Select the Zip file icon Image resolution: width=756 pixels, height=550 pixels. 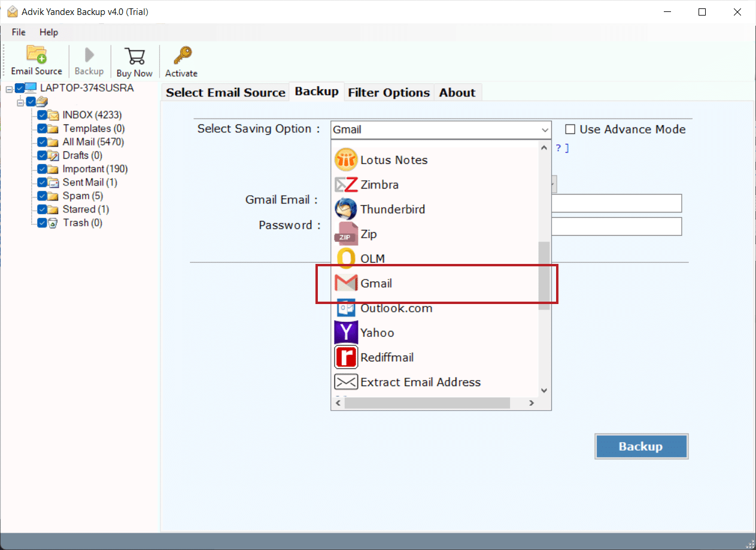pyautogui.click(x=346, y=234)
